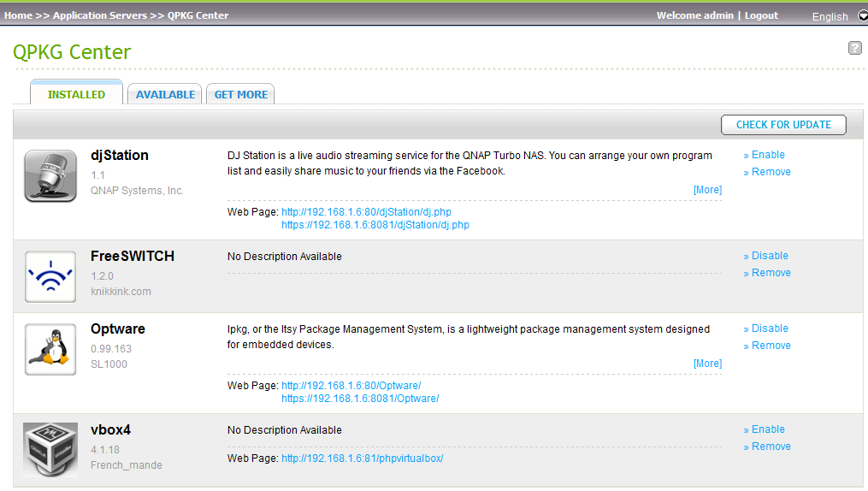Viewport: 868px width, 491px height.
Task: Expand the djStation description with More
Action: [707, 190]
